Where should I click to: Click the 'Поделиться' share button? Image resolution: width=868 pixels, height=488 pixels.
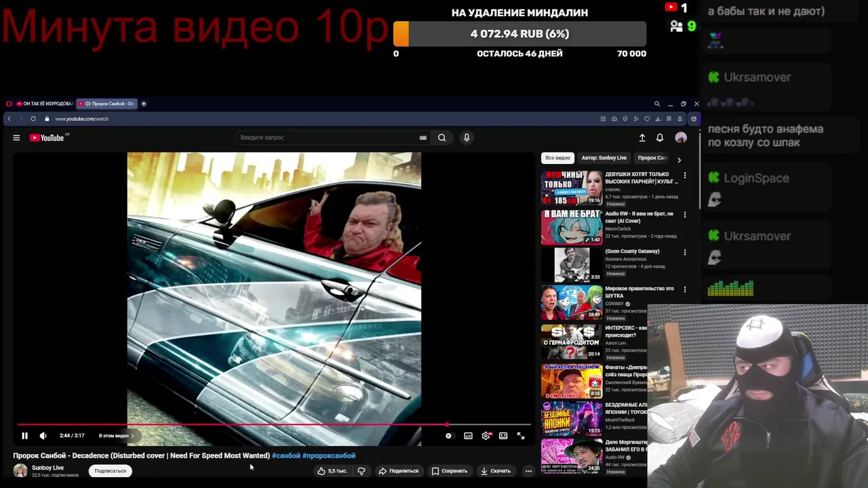399,471
